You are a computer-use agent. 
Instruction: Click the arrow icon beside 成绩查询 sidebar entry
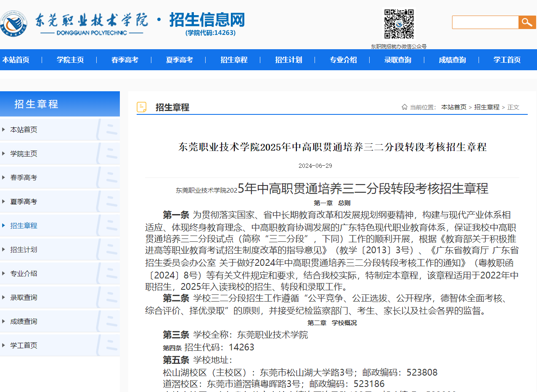[x=4, y=321]
